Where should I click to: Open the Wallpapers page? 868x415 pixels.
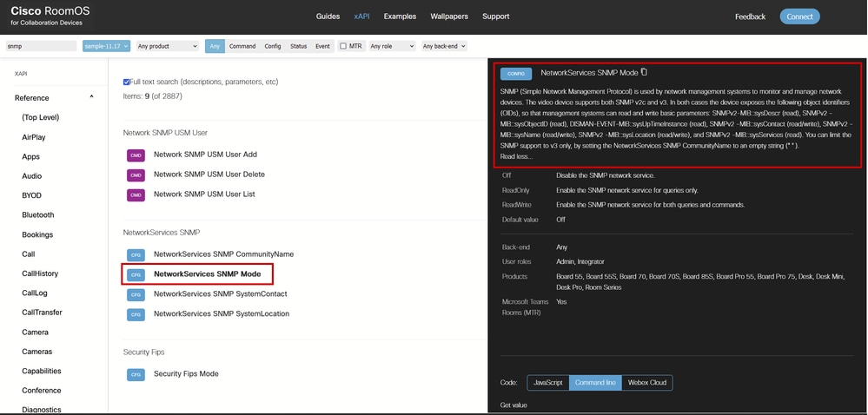[x=449, y=16]
